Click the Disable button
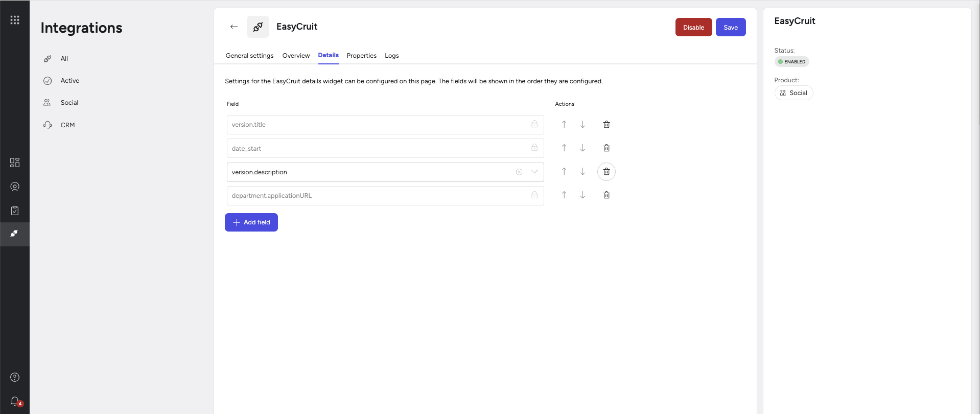The height and width of the screenshot is (414, 980). point(693,27)
